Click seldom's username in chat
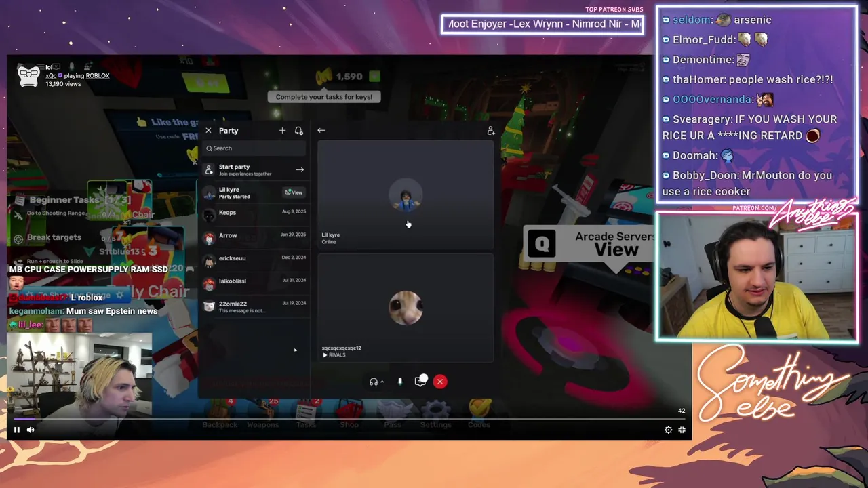The height and width of the screenshot is (488, 868). click(x=692, y=20)
